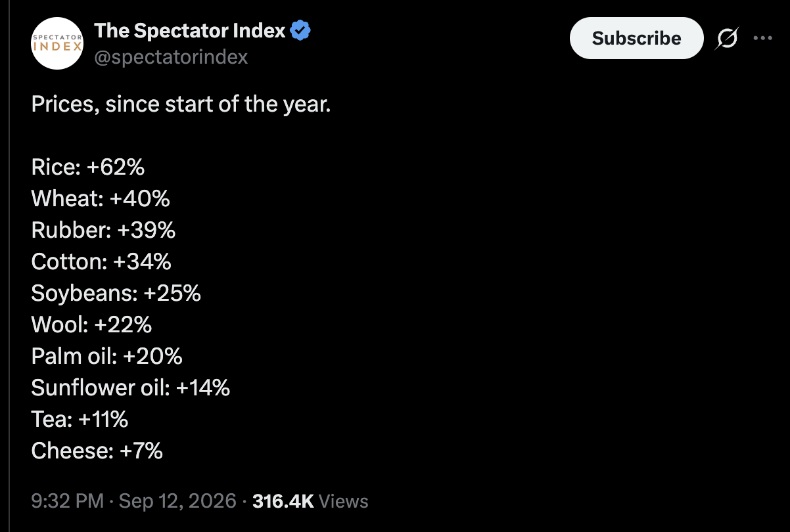The width and height of the screenshot is (790, 532).
Task: Select the Palm oil: +20% line
Action: pyautogui.click(x=106, y=356)
